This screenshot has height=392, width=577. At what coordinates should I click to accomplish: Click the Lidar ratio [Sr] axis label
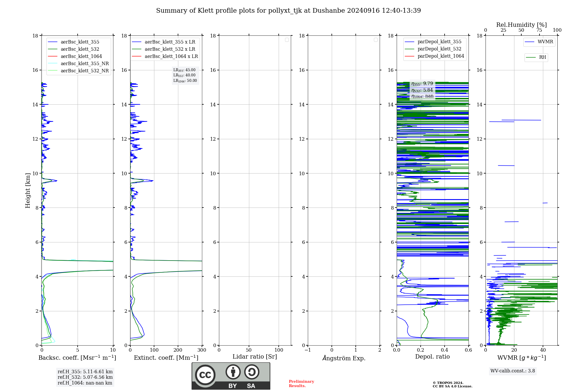(x=255, y=357)
